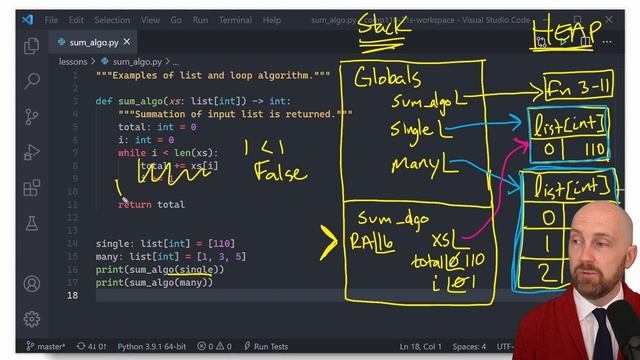Open the Edit menu

click(76, 20)
